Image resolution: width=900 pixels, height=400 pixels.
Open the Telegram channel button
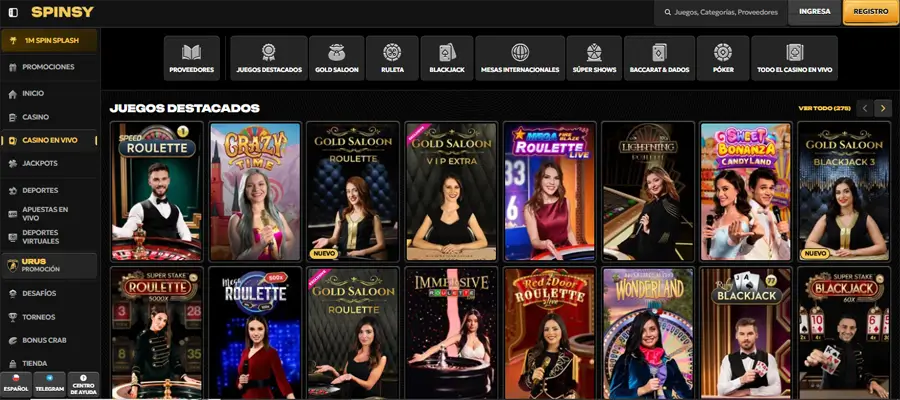pyautogui.click(x=49, y=385)
